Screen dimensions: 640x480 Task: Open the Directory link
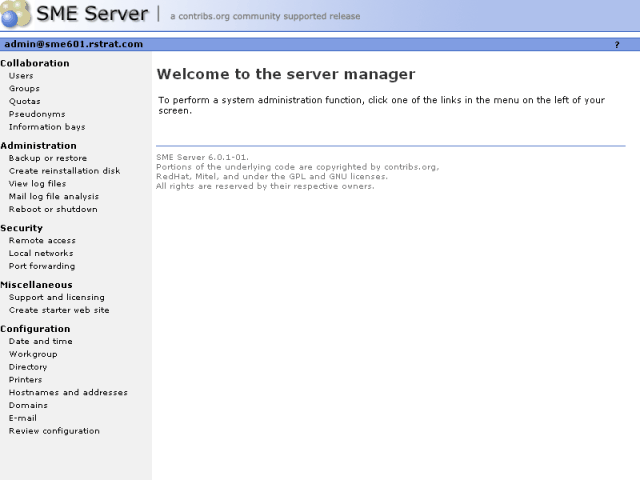coord(28,367)
